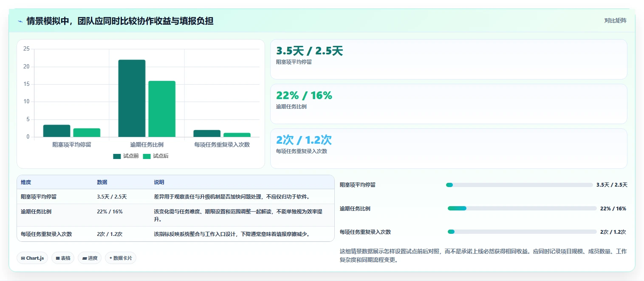Click the 对比矩阵 label in the header
Viewport: 644px width, 281px height.
(x=615, y=20)
